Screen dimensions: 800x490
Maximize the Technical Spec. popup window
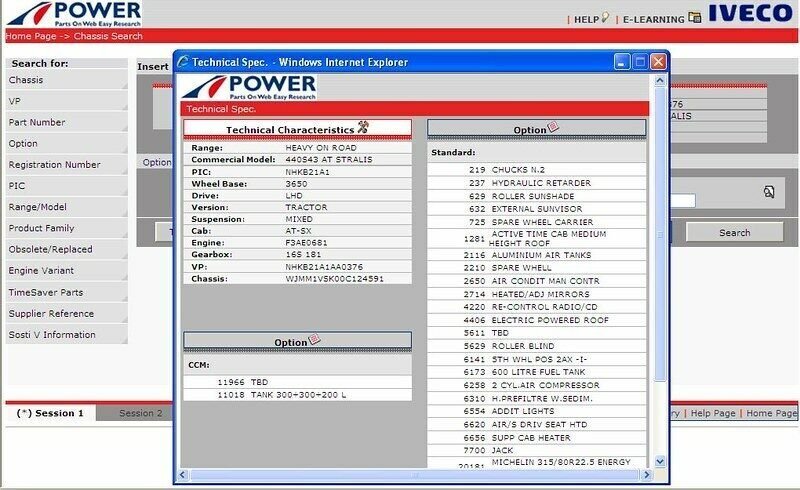click(x=640, y=62)
